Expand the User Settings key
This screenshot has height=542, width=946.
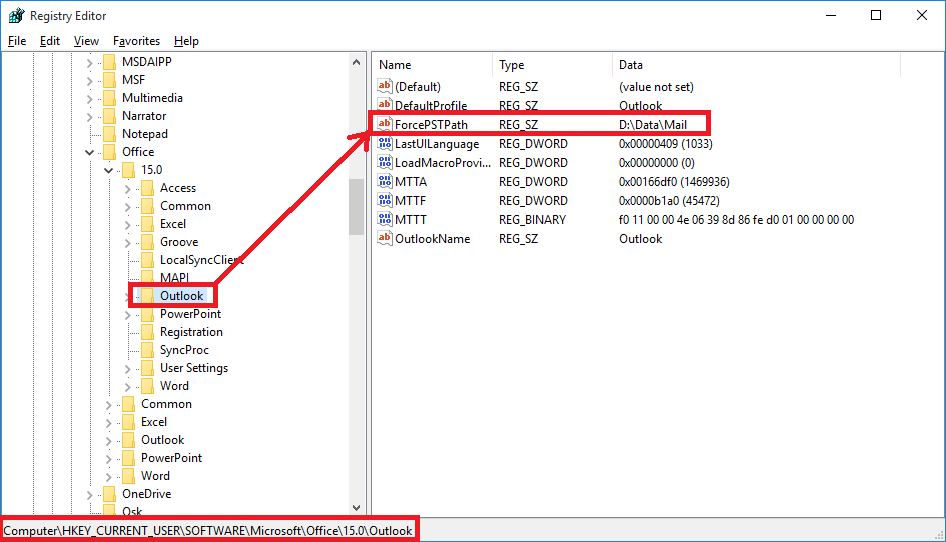pyautogui.click(x=127, y=369)
